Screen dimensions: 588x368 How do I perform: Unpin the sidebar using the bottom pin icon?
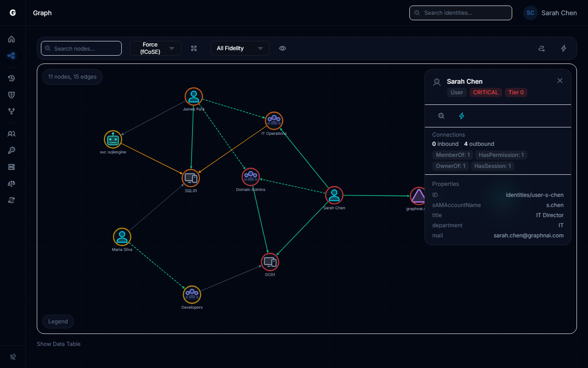pyautogui.click(x=12, y=356)
